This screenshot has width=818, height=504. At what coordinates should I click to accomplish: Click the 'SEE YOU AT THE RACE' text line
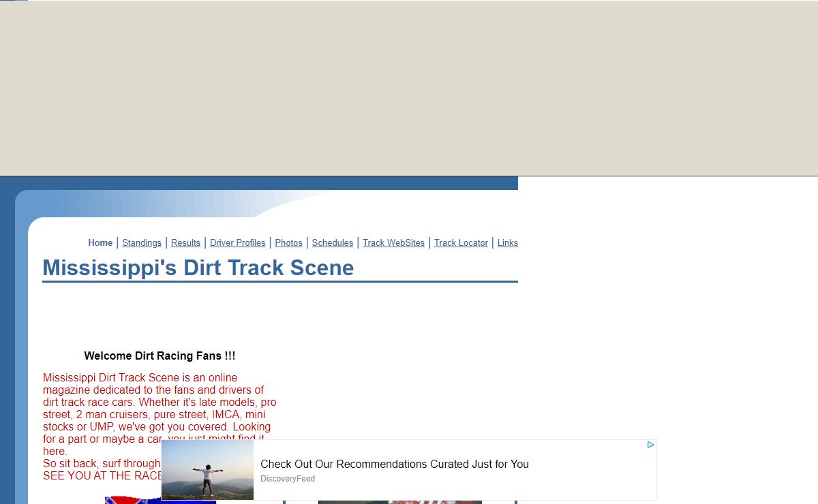tap(102, 476)
